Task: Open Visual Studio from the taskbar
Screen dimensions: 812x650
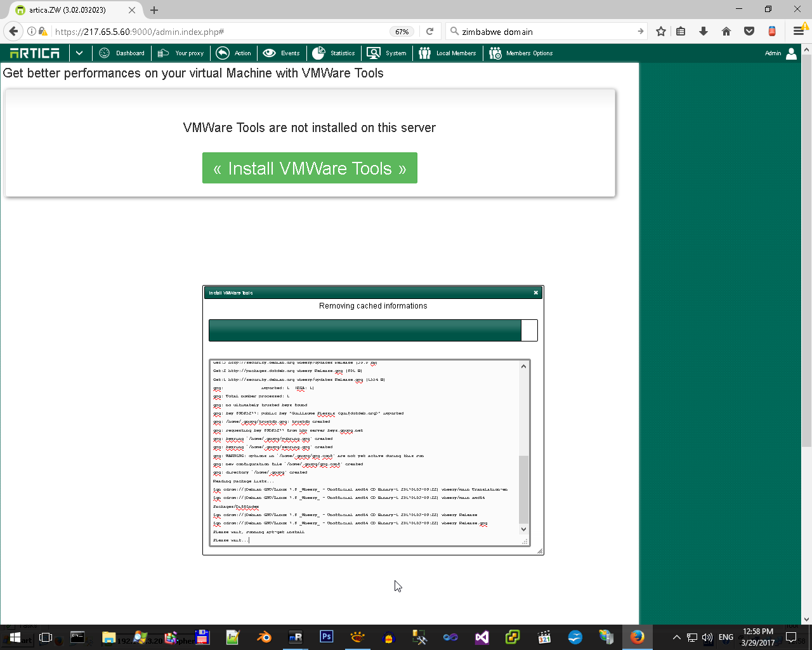Action: [482, 637]
